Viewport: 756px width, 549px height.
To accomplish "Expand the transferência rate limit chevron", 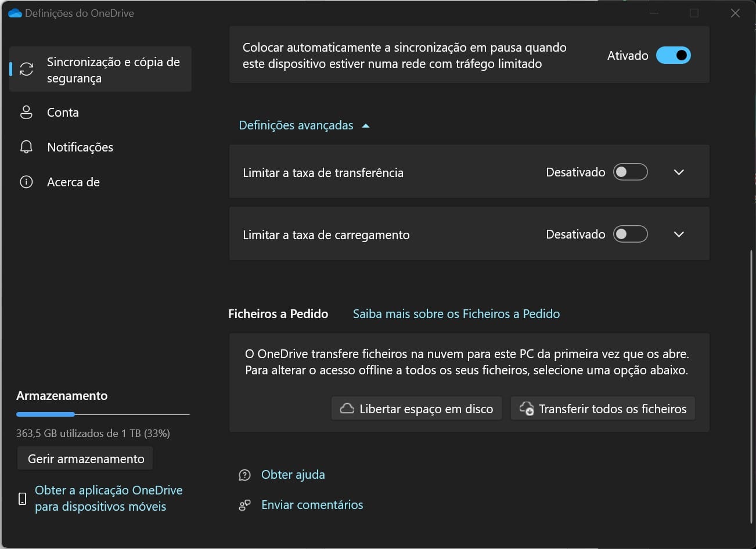I will (679, 172).
